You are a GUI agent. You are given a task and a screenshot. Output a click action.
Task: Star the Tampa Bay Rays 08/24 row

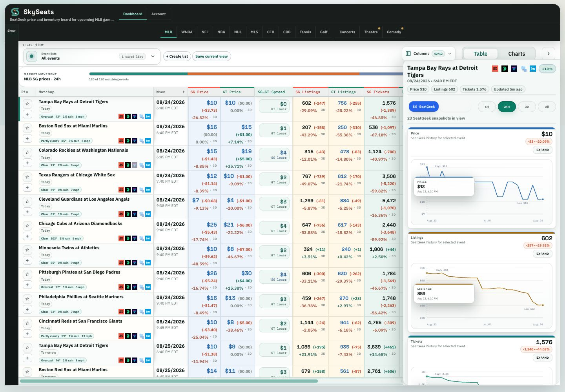pos(27,103)
